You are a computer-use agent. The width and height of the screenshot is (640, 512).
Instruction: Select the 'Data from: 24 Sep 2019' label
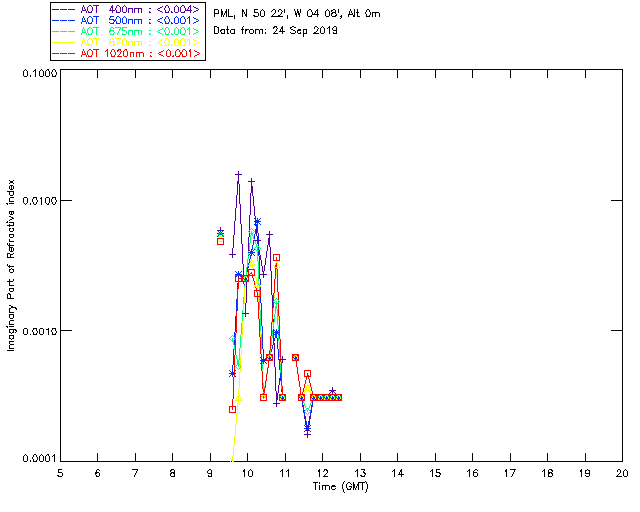[x=276, y=31]
